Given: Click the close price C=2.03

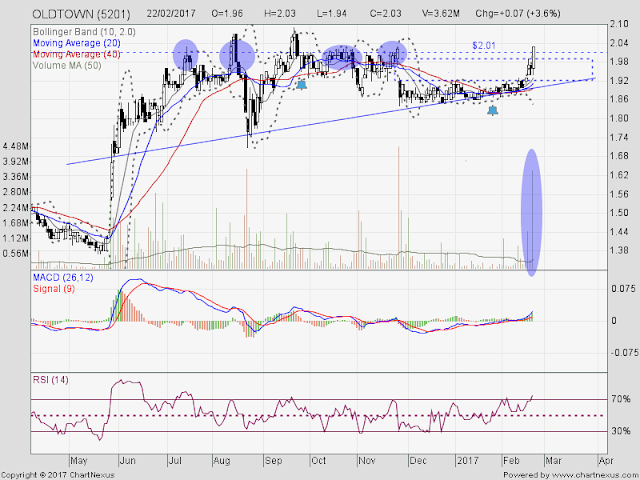Looking at the screenshot, I should 385,13.
